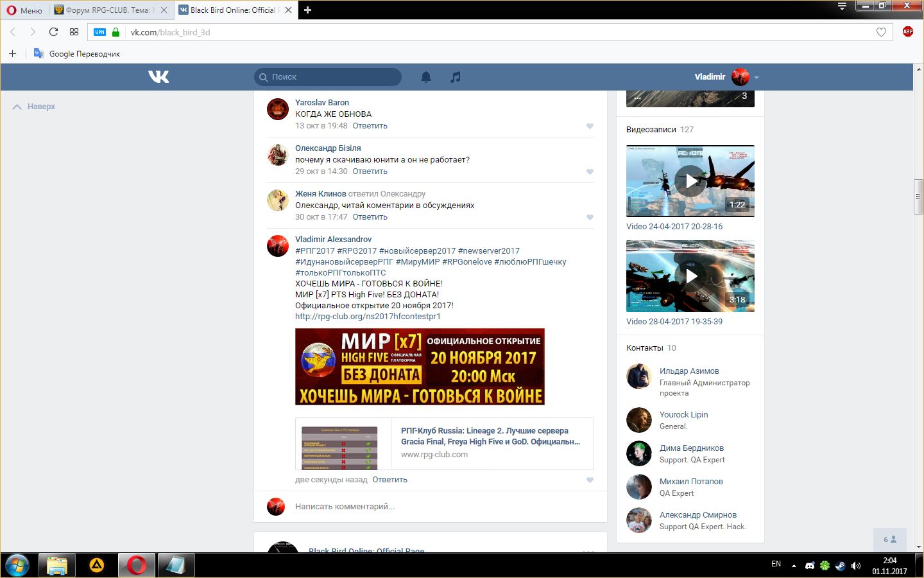Open the Opera Меню main menu
This screenshot has width=924, height=578.
pyautogui.click(x=24, y=10)
